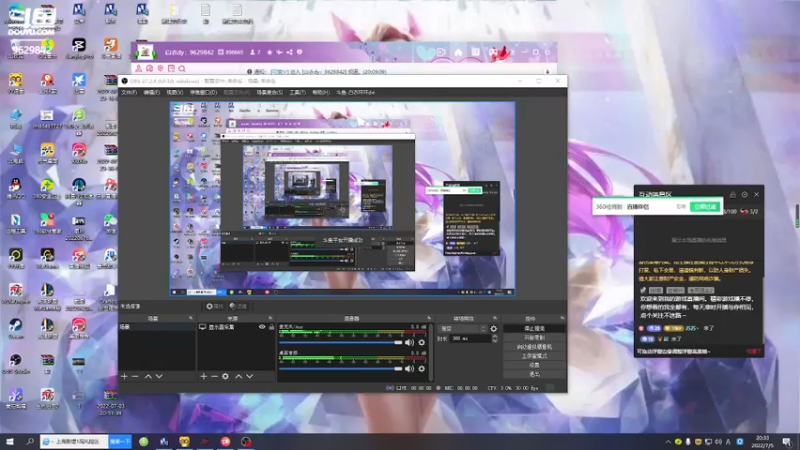800x450 pixels.
Task: Open notification center in system tray
Action: click(x=787, y=441)
